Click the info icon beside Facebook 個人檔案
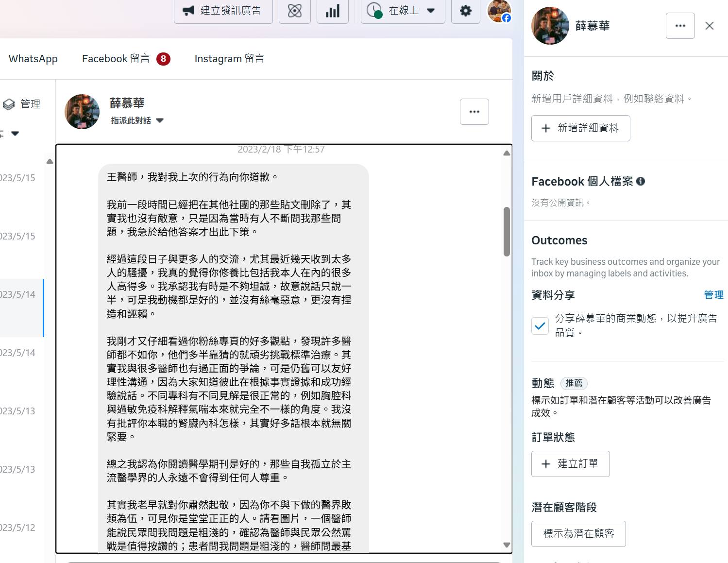Screen dimensions: 728x563 click(641, 181)
